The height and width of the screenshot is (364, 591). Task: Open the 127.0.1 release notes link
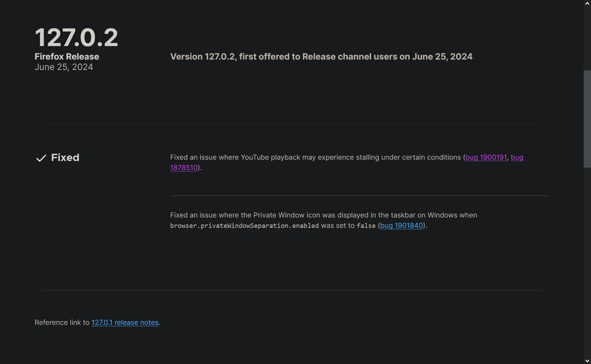click(x=125, y=322)
